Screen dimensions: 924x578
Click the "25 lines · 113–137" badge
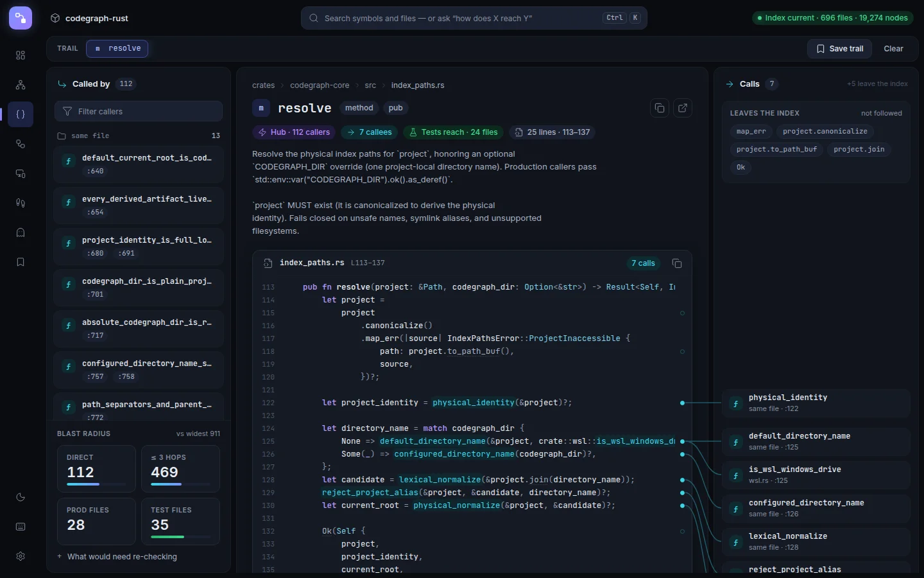[552, 132]
